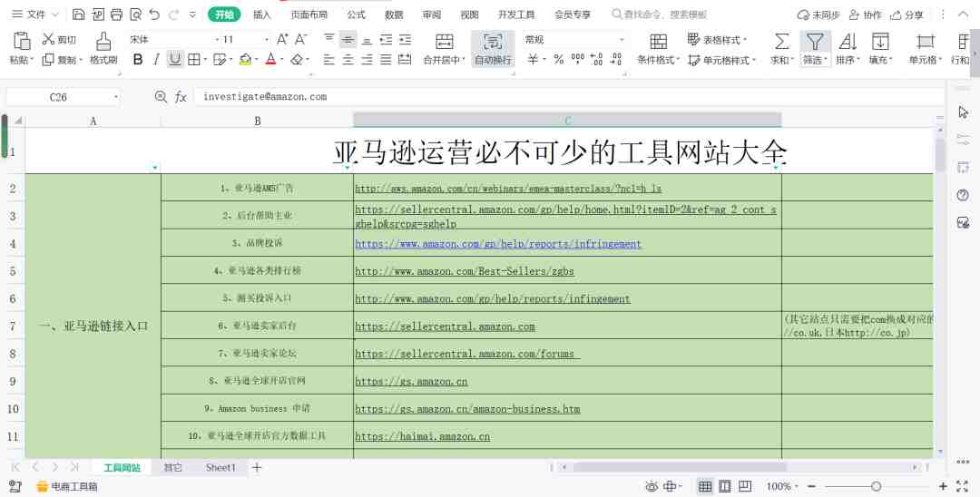This screenshot has height=497, width=980.
Task: Click the fullscreen icon in status bar
Action: click(x=963, y=486)
